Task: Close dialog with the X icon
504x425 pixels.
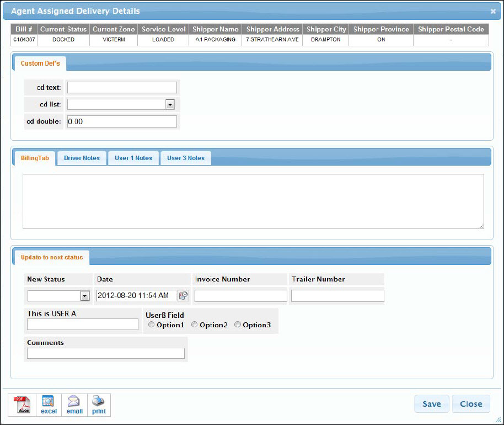Action: tap(493, 11)
